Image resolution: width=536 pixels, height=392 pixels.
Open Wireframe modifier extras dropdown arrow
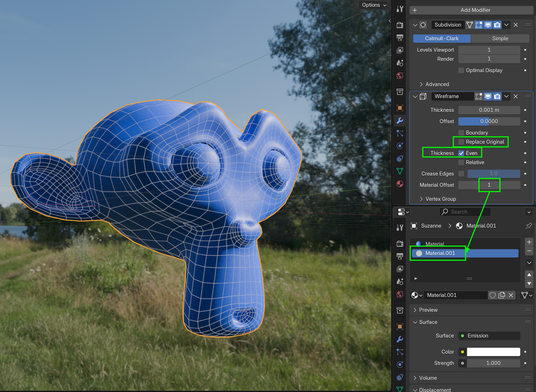point(506,96)
